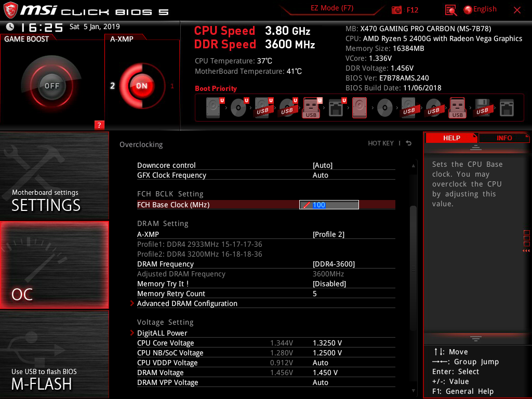Select the UEFI CD/DVD boot icon
This screenshot has height=399, width=532.
pos(240,108)
